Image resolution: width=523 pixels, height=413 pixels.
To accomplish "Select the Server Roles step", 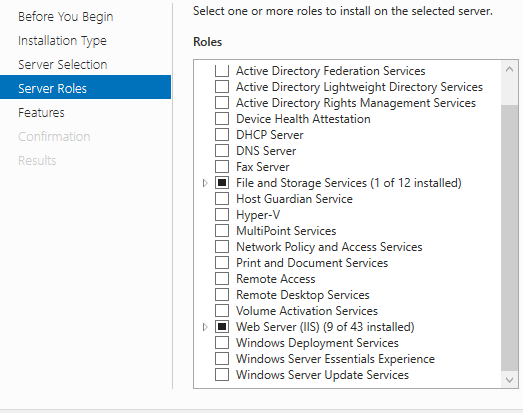I will point(85,87).
